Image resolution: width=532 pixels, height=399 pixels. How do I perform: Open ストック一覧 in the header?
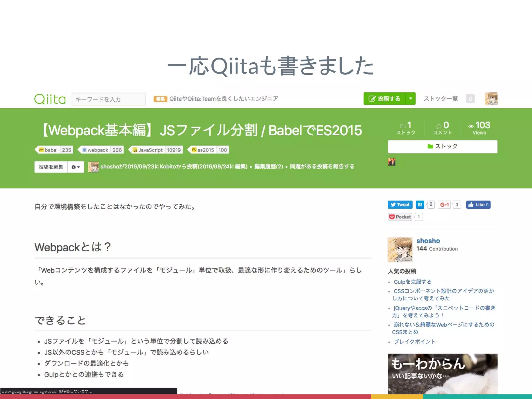(x=441, y=99)
